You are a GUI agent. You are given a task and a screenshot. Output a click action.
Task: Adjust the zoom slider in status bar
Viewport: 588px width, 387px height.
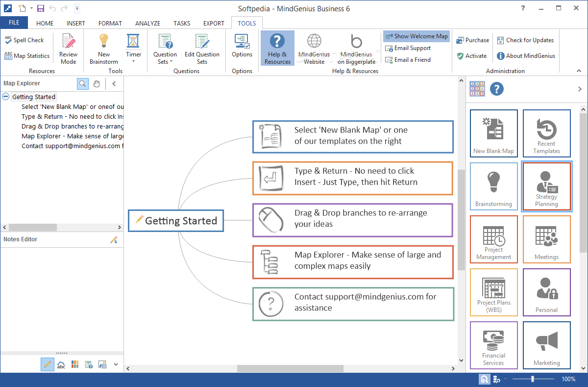coord(532,379)
